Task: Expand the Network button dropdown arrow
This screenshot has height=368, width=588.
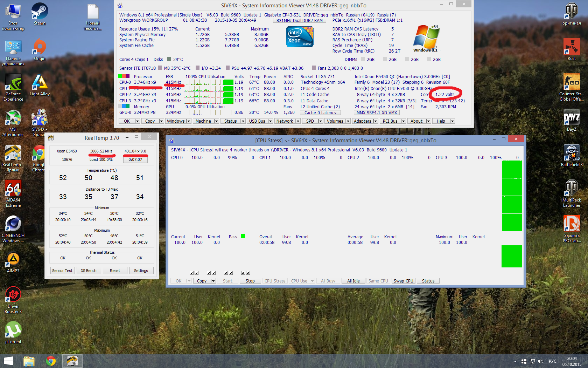Action: (x=297, y=121)
